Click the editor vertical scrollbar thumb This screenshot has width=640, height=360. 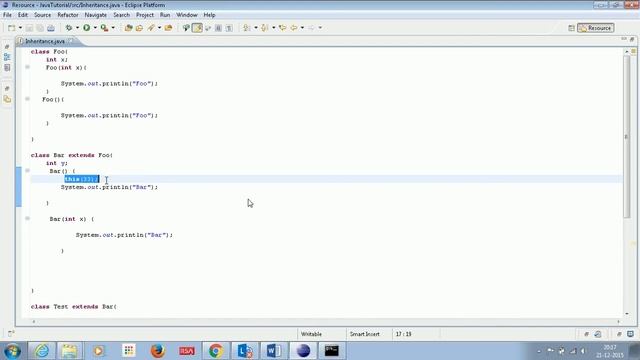click(x=627, y=137)
